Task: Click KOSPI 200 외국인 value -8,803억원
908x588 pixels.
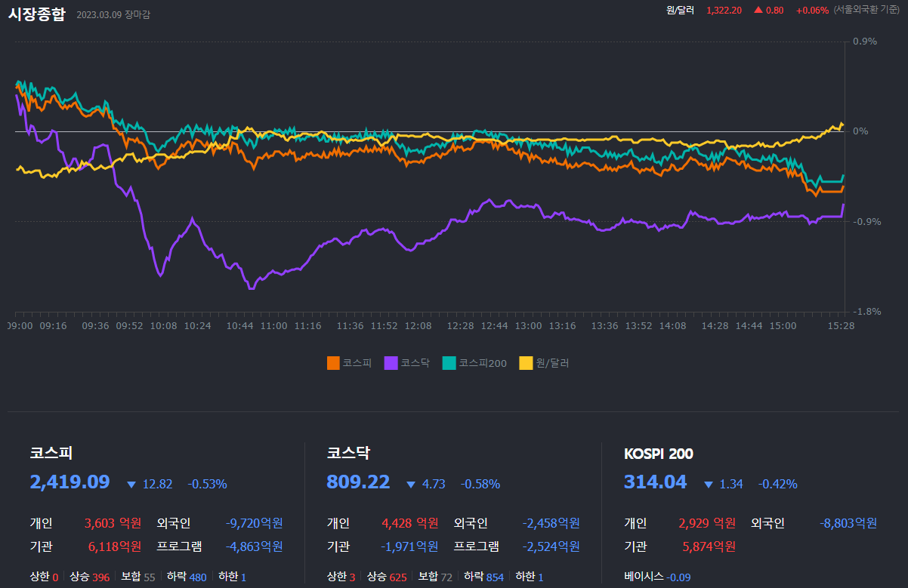Action: click(848, 523)
